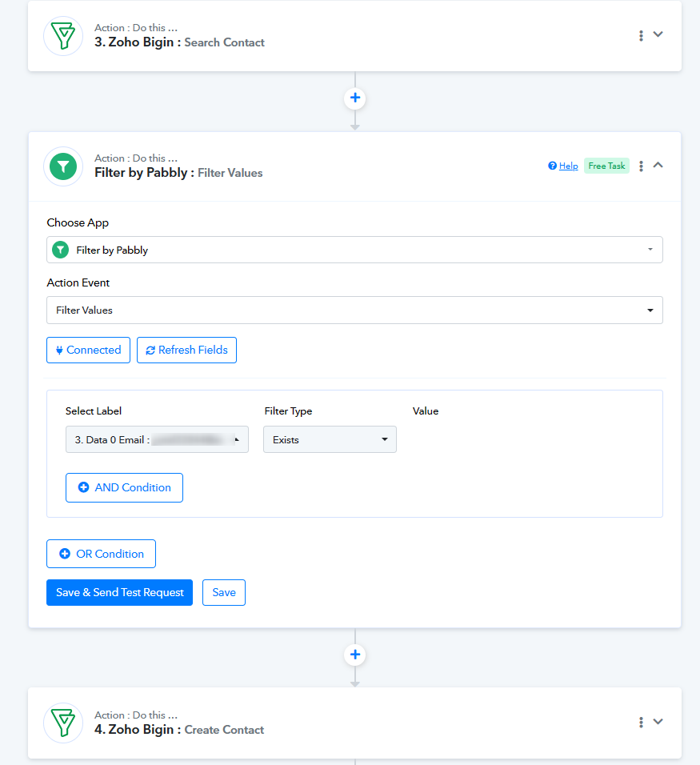Add a step after the Filter by Pabbly step

(x=355, y=655)
